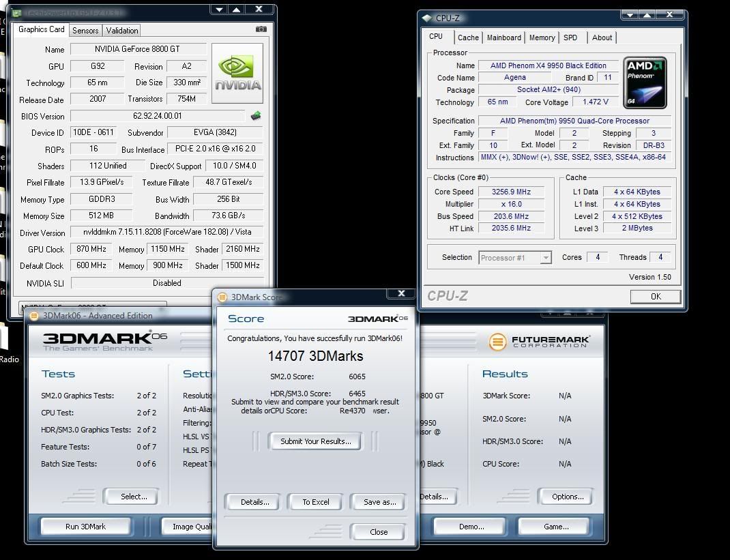Click the Futuremark Corporation logo
730x560 pixels.
point(540,342)
